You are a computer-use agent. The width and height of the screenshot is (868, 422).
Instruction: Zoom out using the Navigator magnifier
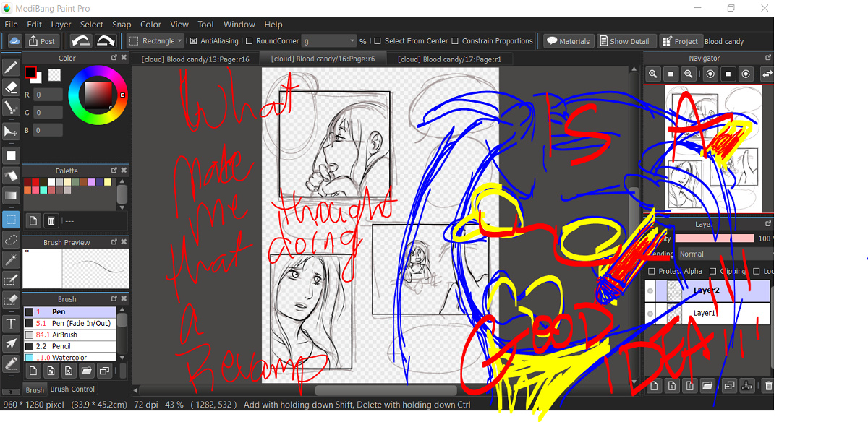click(x=689, y=74)
